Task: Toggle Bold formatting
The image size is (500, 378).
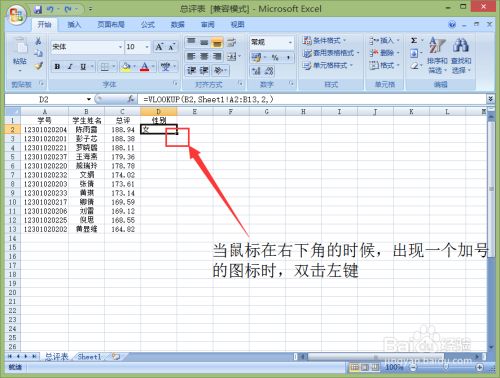Action: pyautogui.click(x=57, y=67)
